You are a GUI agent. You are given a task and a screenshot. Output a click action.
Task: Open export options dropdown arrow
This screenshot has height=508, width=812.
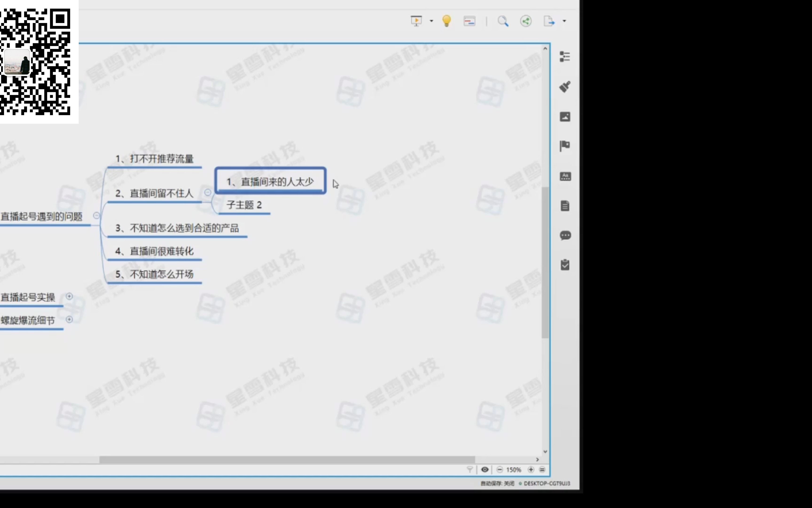[x=564, y=21]
